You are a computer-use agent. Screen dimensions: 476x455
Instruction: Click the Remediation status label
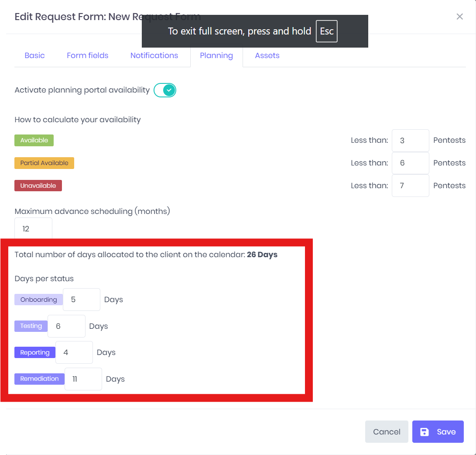point(39,379)
